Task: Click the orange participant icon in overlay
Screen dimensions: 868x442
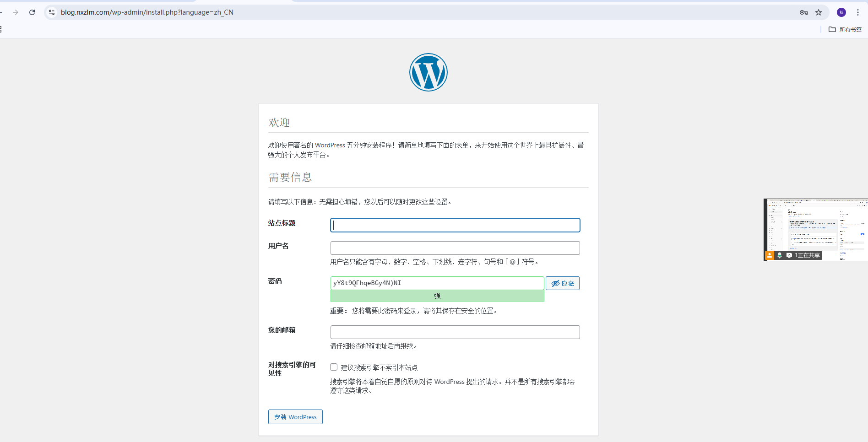Action: pos(770,255)
